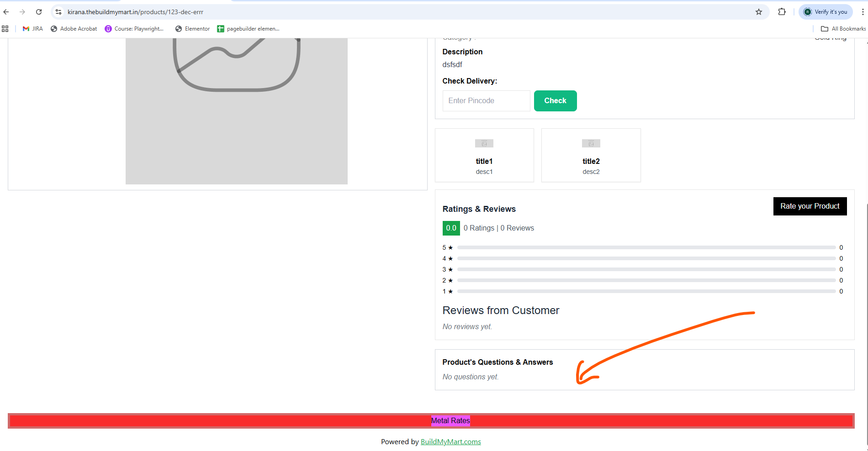
Task: Click the 3 star rating bar
Action: (x=646, y=269)
